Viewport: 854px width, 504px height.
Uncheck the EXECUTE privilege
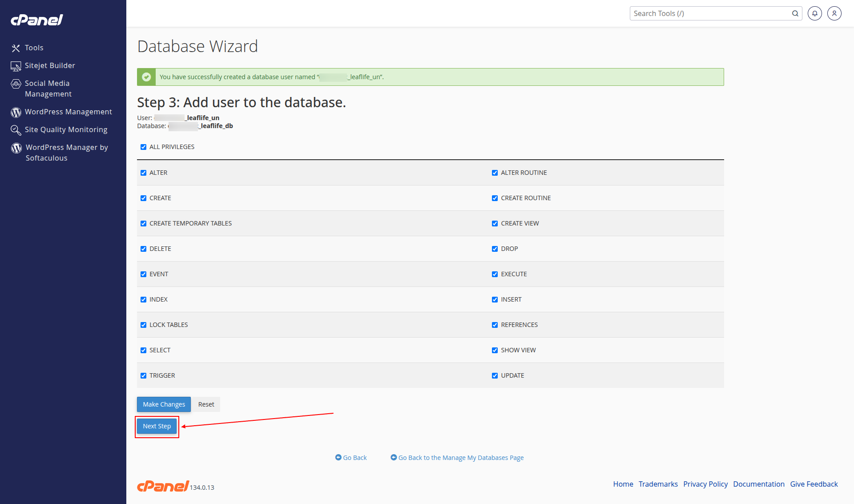coord(495,274)
